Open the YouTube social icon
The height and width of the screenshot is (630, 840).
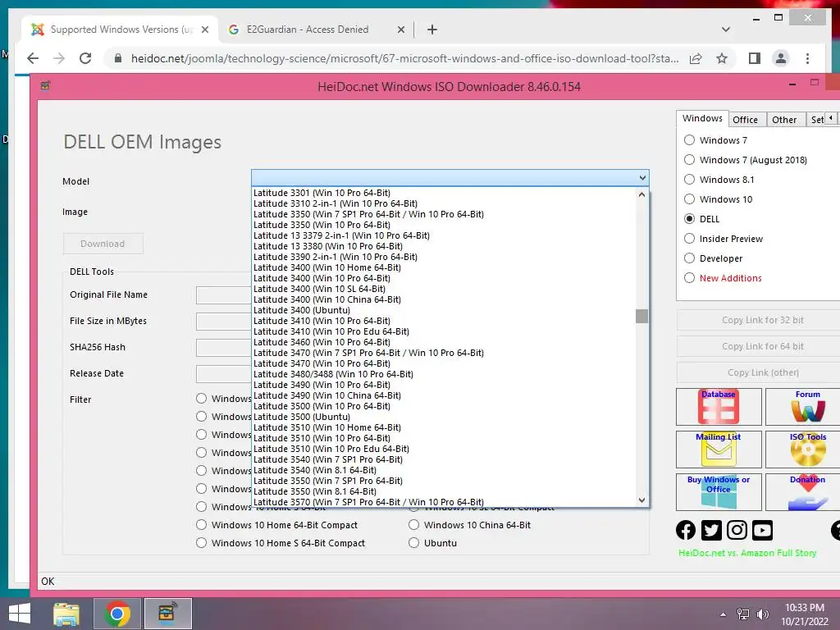coord(762,530)
